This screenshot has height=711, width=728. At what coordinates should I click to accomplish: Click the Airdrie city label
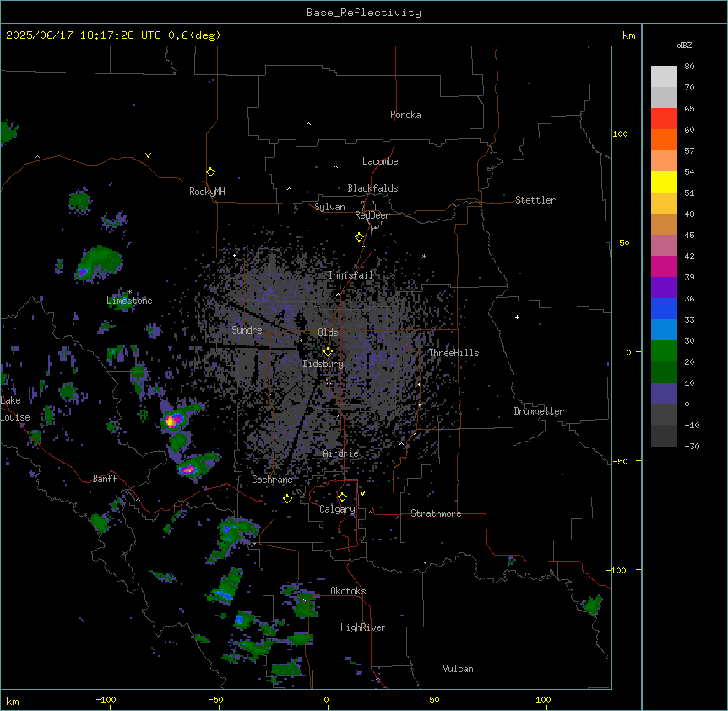coord(341,453)
